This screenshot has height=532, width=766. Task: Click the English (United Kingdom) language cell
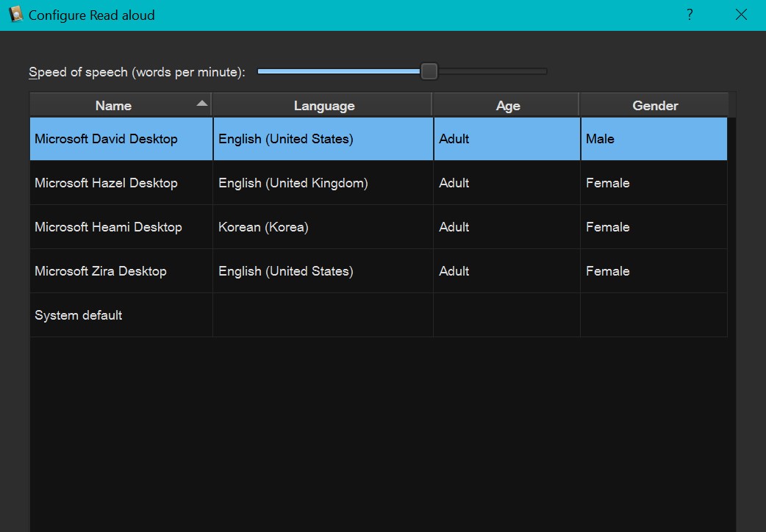[x=323, y=183]
